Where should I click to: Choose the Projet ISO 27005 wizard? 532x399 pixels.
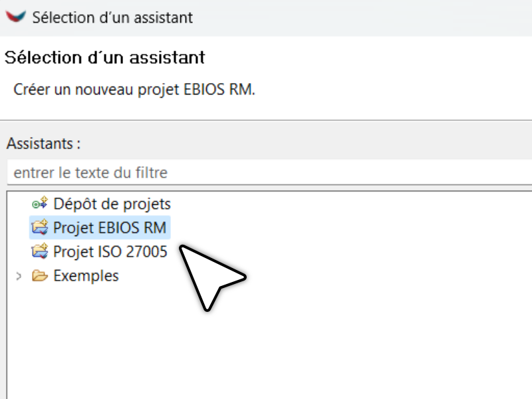point(110,252)
